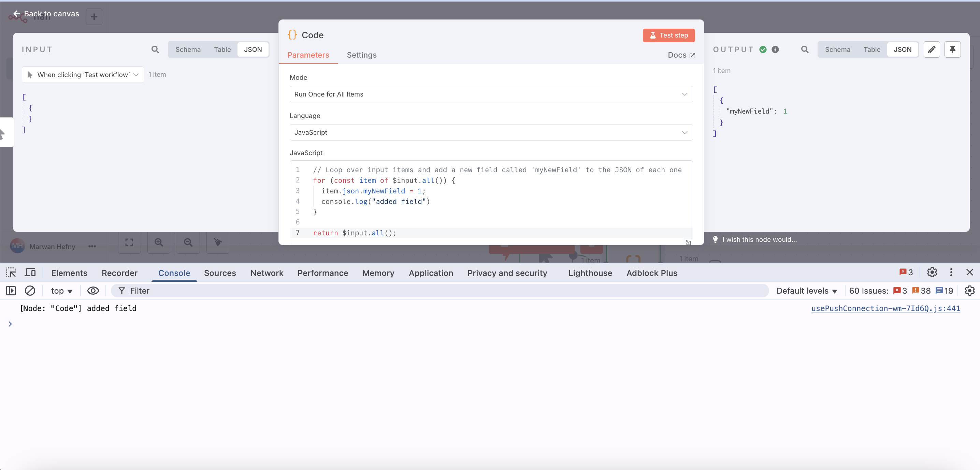Search the output panel data
The width and height of the screenshot is (980, 470).
pyautogui.click(x=804, y=49)
